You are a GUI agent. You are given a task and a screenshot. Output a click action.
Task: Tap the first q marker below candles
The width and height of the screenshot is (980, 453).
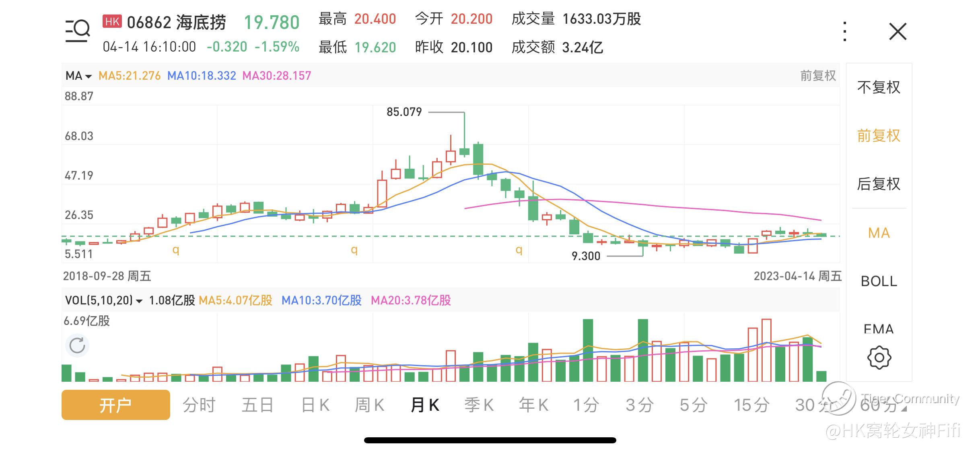coord(176,250)
